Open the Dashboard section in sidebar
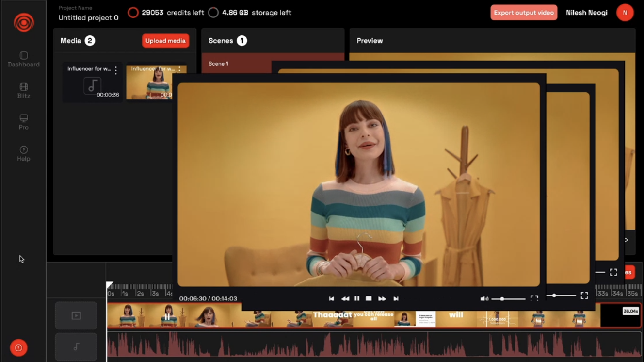 tap(24, 59)
